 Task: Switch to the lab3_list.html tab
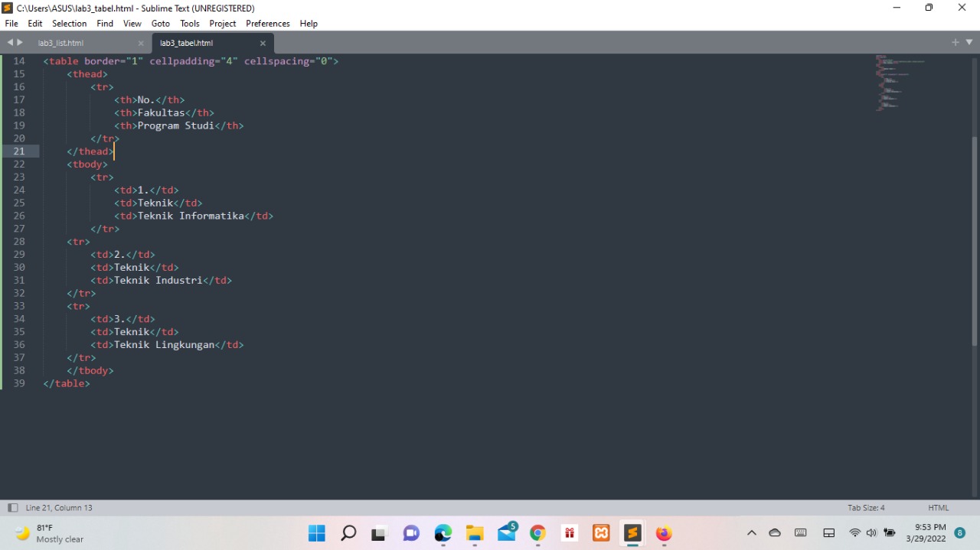click(x=61, y=43)
